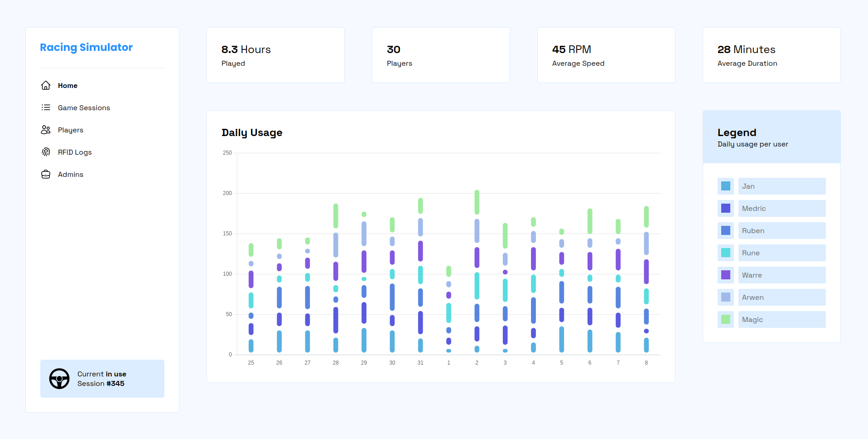The image size is (868, 439).
Task: Click the green top segment on day 28
Action: [x=336, y=216]
